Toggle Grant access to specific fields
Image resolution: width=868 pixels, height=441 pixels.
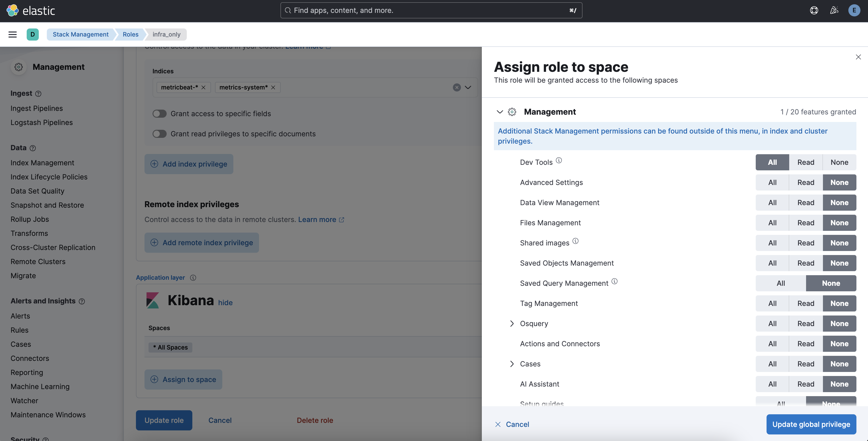[159, 114]
